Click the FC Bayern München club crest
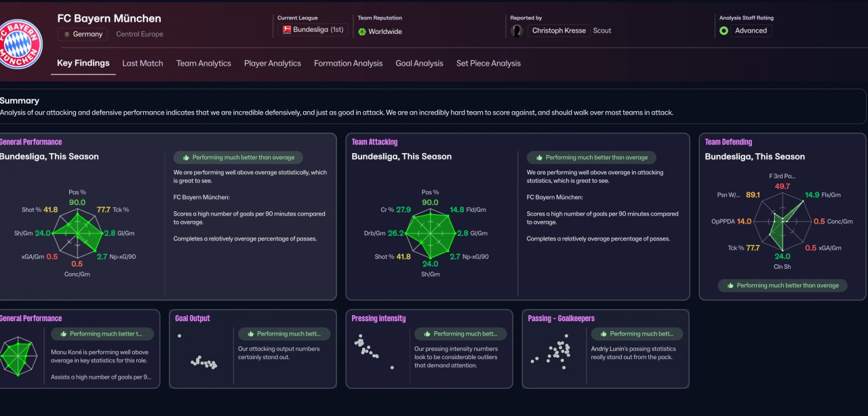 (x=20, y=44)
